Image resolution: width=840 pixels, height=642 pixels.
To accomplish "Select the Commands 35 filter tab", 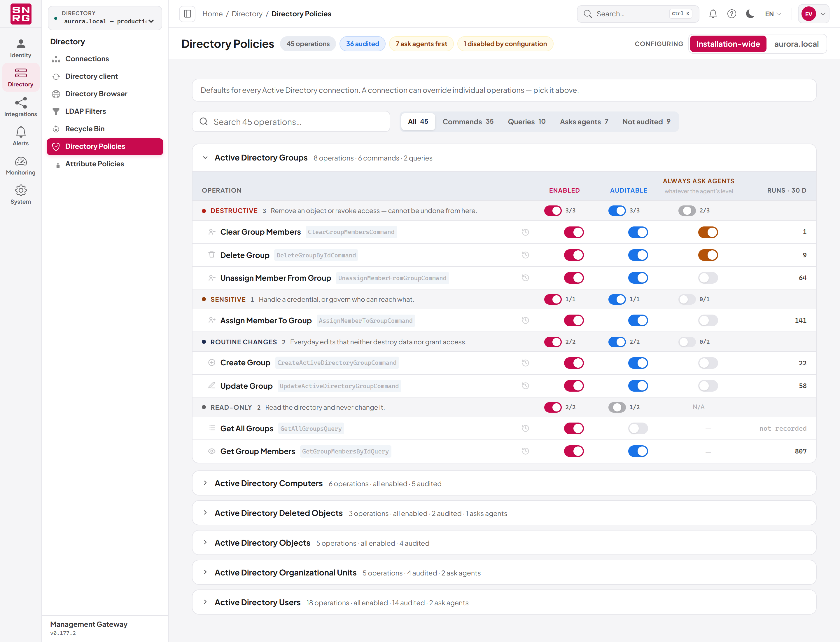I will pos(468,121).
